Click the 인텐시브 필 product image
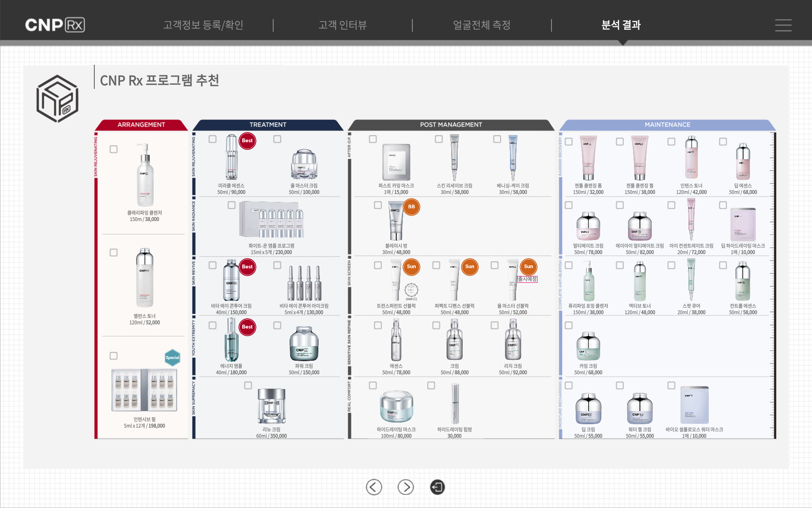Viewport: 812px width, 508px height. (x=145, y=390)
